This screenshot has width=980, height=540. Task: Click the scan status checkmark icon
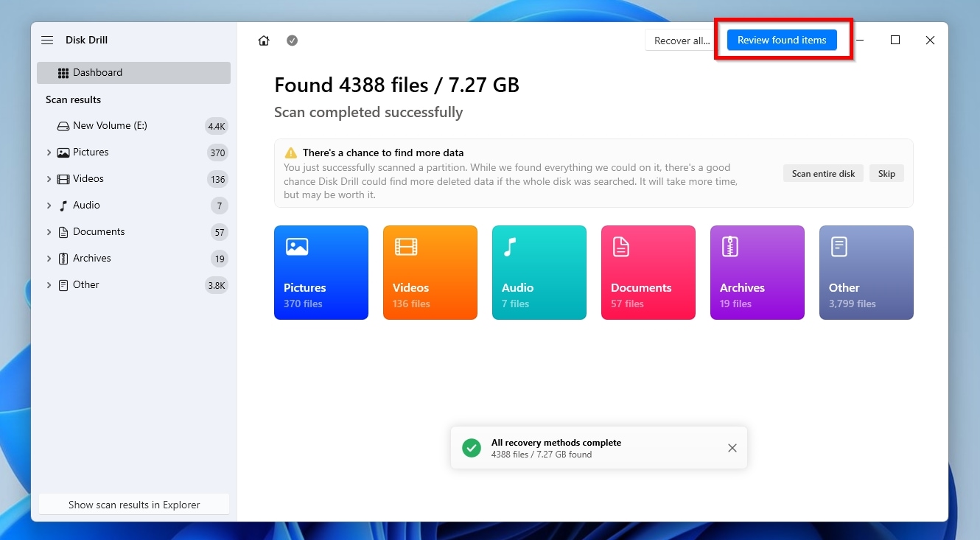click(x=293, y=41)
